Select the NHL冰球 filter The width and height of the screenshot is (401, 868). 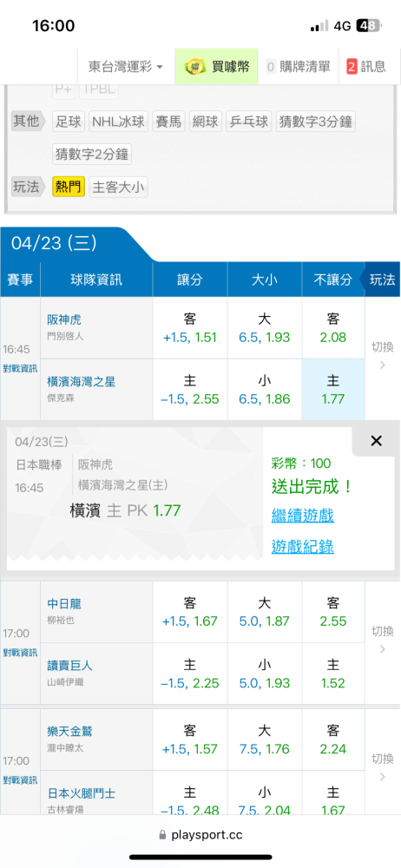point(119,122)
